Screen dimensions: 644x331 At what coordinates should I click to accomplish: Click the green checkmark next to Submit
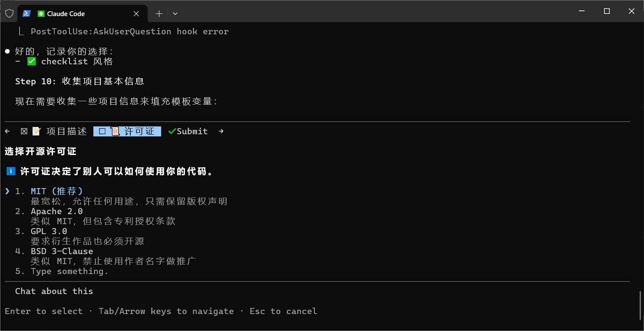click(x=171, y=131)
